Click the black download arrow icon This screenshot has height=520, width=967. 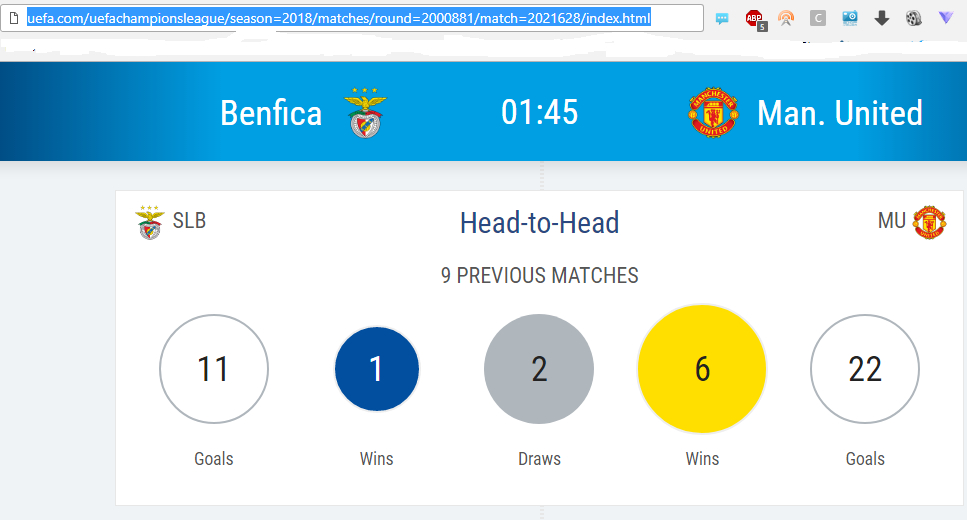pyautogui.click(x=882, y=18)
